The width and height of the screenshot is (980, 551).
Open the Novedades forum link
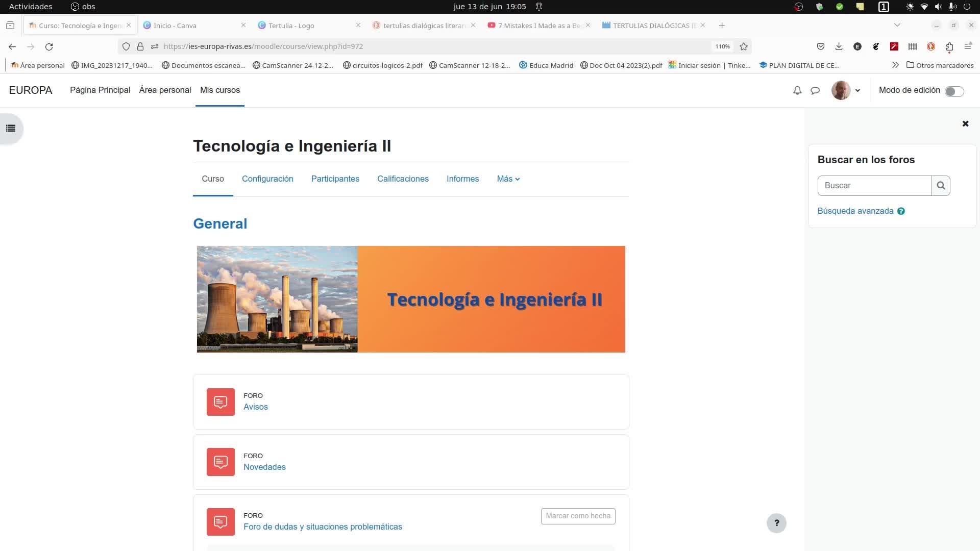264,467
